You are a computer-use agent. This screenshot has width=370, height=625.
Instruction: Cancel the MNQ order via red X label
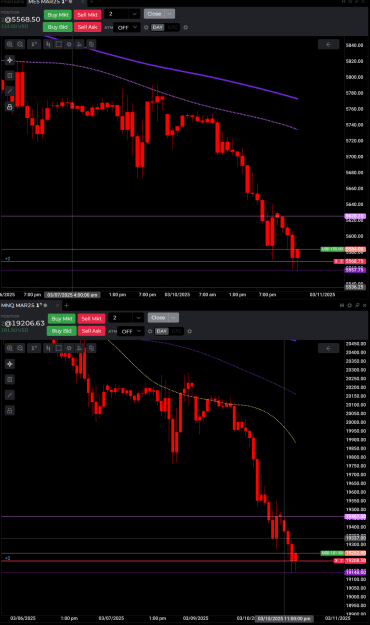click(x=339, y=561)
